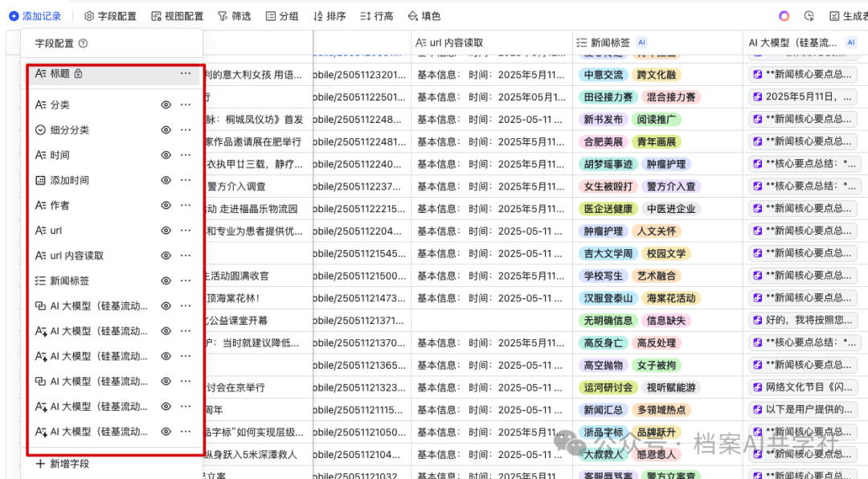This screenshot has height=479, width=868.
Task: Hide the 新闻标签 field
Action: click(x=166, y=280)
